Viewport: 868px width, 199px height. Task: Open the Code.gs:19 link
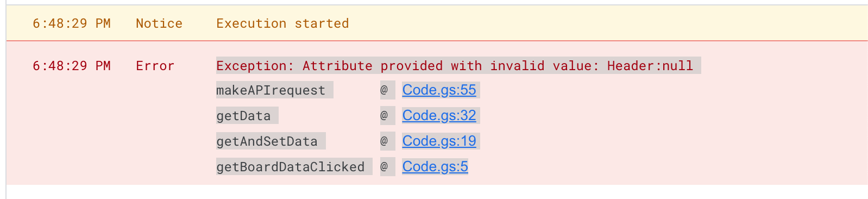pyautogui.click(x=439, y=141)
